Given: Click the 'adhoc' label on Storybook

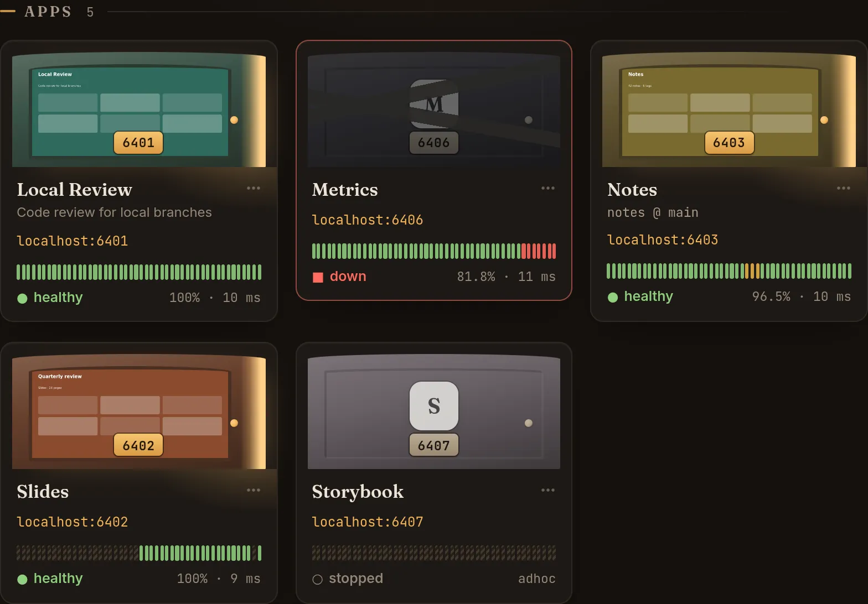Looking at the screenshot, I should click(x=537, y=579).
